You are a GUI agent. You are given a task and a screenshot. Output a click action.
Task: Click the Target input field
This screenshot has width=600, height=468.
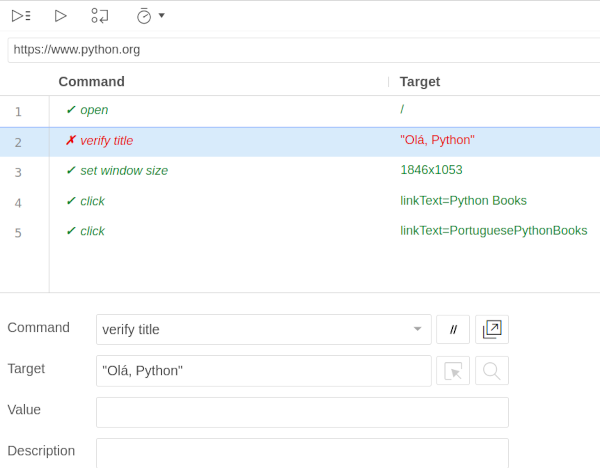[x=264, y=371]
